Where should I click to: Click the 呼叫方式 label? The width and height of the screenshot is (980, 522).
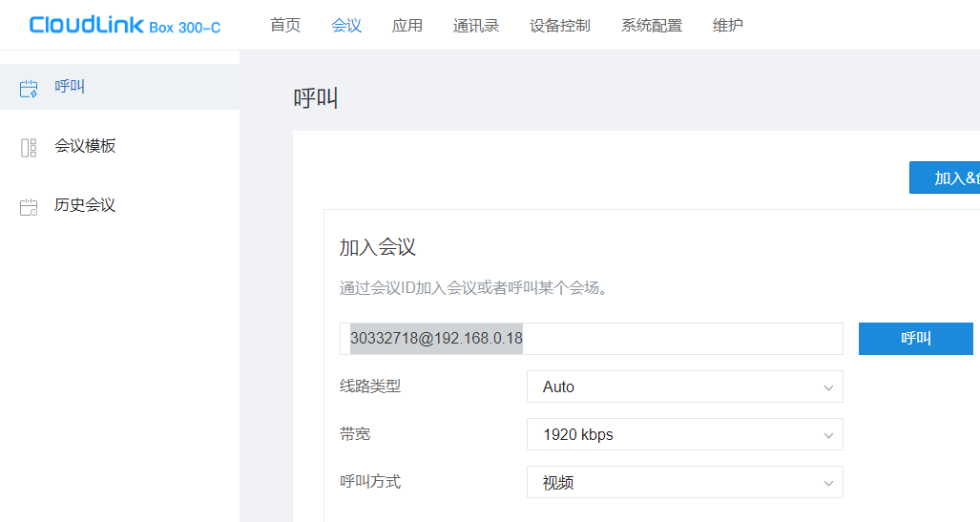pyautogui.click(x=370, y=481)
